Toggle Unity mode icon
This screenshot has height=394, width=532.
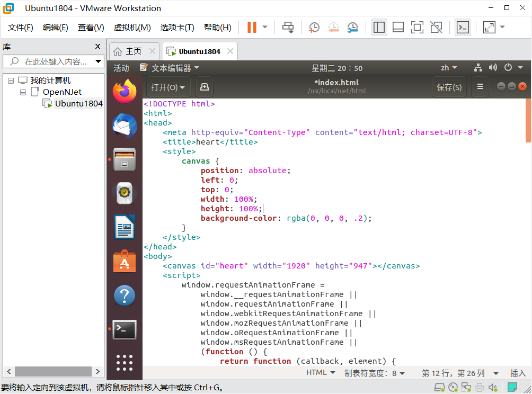[436, 27]
